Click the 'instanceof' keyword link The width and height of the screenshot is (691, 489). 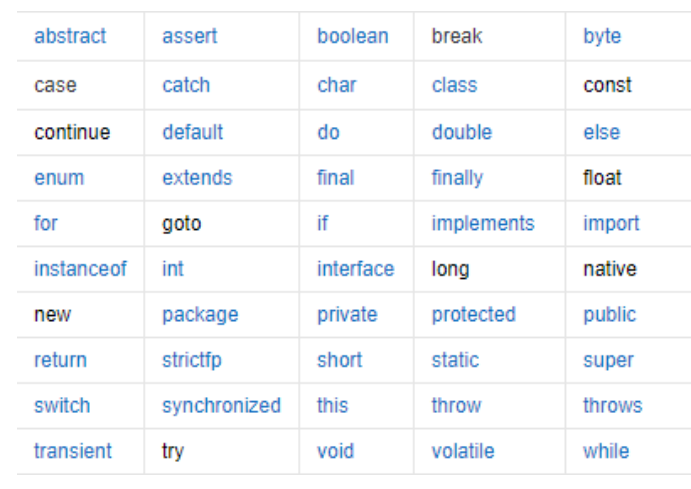tap(80, 269)
